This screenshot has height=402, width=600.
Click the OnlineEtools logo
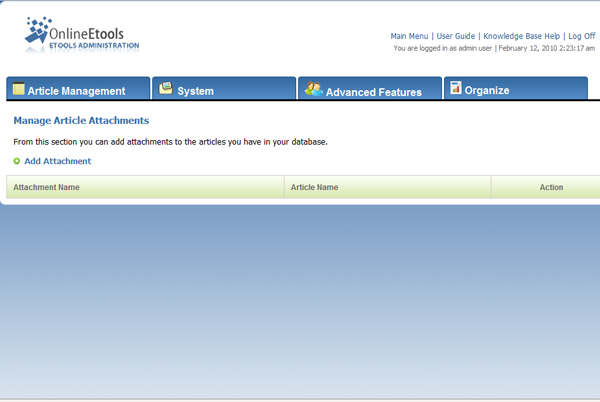(82, 33)
